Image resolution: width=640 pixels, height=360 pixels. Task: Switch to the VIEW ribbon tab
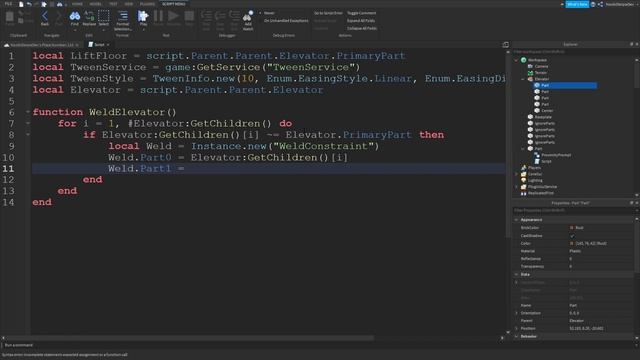(129, 4)
